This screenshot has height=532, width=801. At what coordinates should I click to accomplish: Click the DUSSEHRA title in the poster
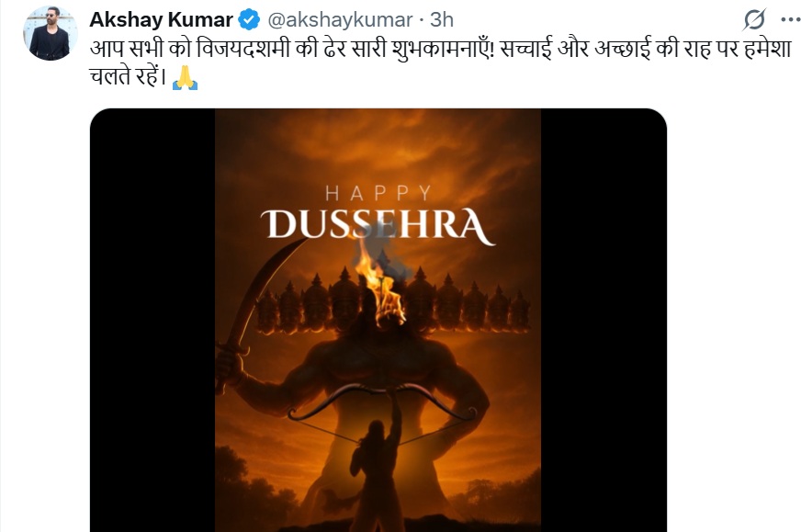pos(378,225)
